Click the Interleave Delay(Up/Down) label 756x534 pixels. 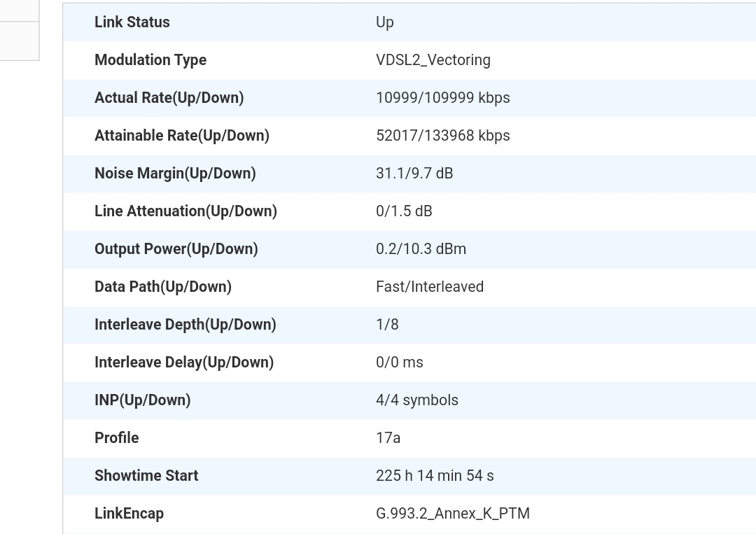184,363
